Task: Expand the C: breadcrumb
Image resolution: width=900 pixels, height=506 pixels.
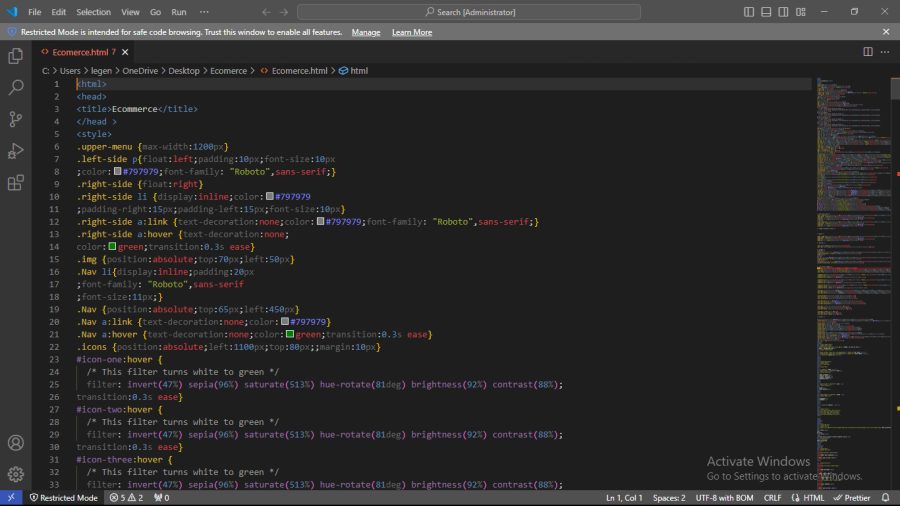Action: (x=45, y=71)
